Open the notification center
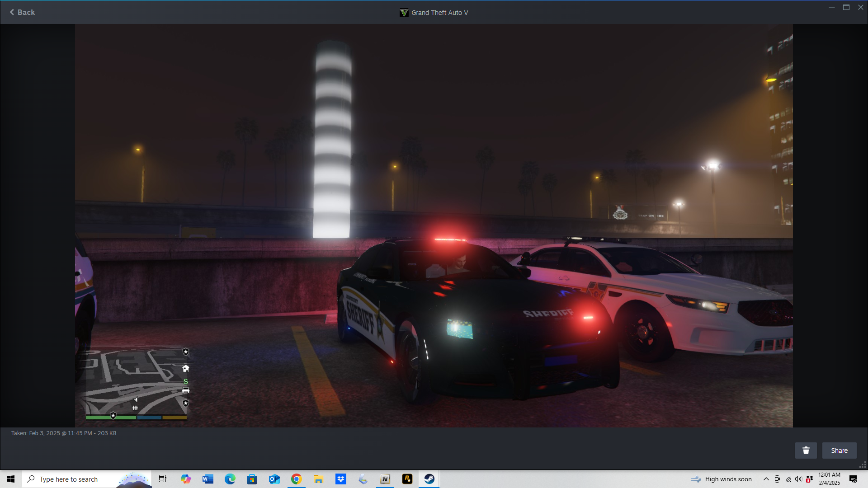This screenshot has width=868, height=488. pyautogui.click(x=853, y=479)
